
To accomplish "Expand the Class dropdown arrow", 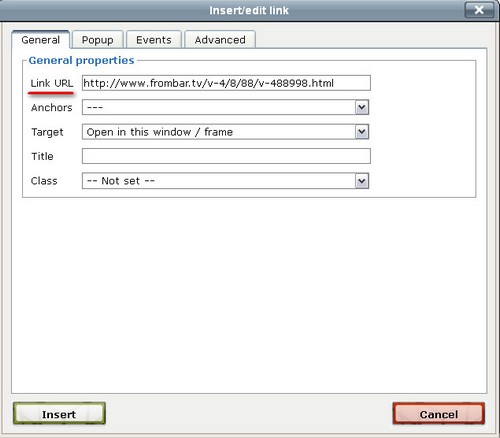I will 362,181.
